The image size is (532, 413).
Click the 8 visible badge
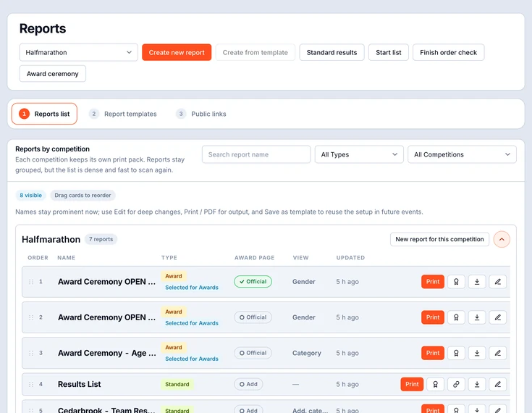31,196
